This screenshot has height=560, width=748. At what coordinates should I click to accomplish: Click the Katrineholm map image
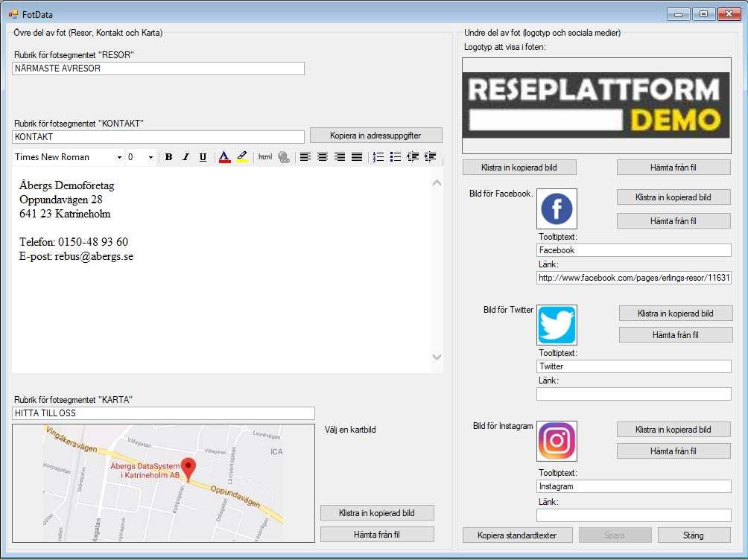point(164,483)
